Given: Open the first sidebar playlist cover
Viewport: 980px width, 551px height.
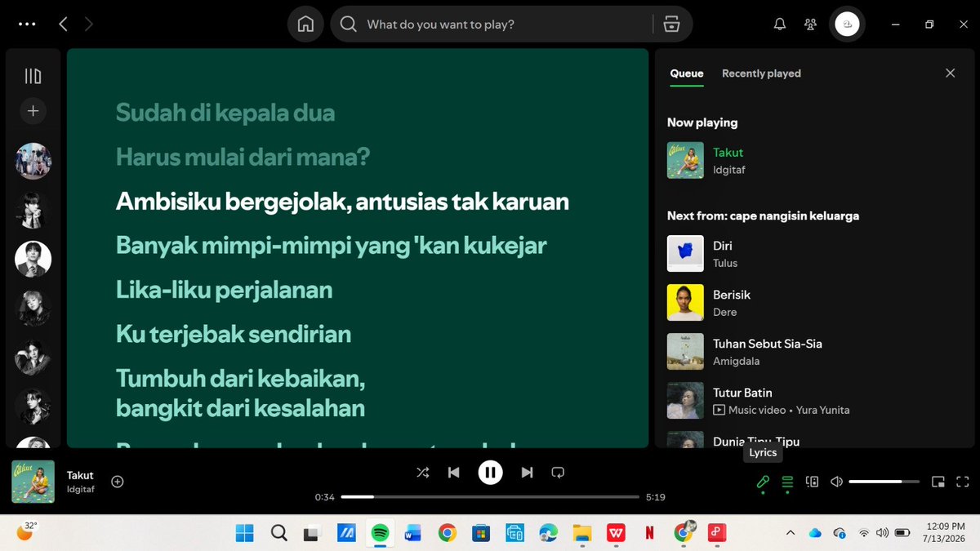Looking at the screenshot, I should (33, 161).
